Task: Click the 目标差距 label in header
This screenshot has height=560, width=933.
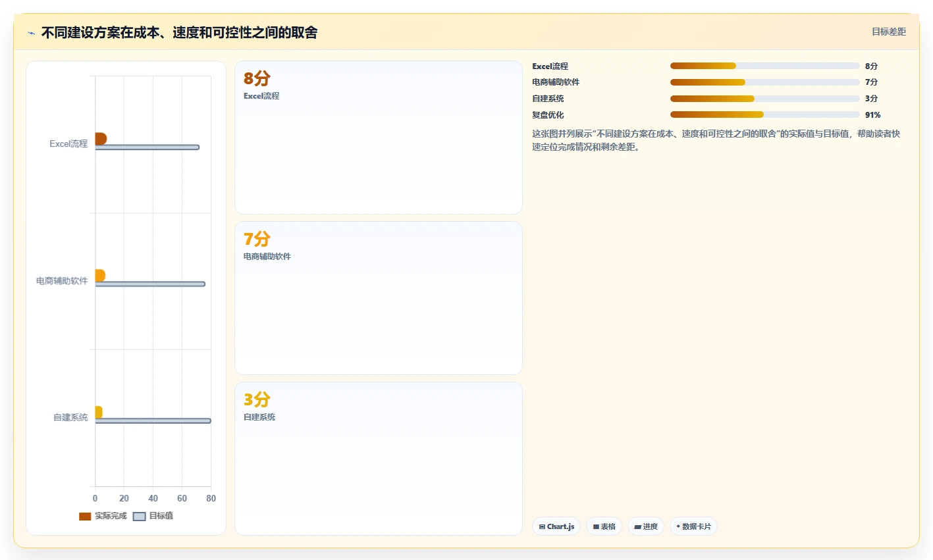Action: point(889,32)
